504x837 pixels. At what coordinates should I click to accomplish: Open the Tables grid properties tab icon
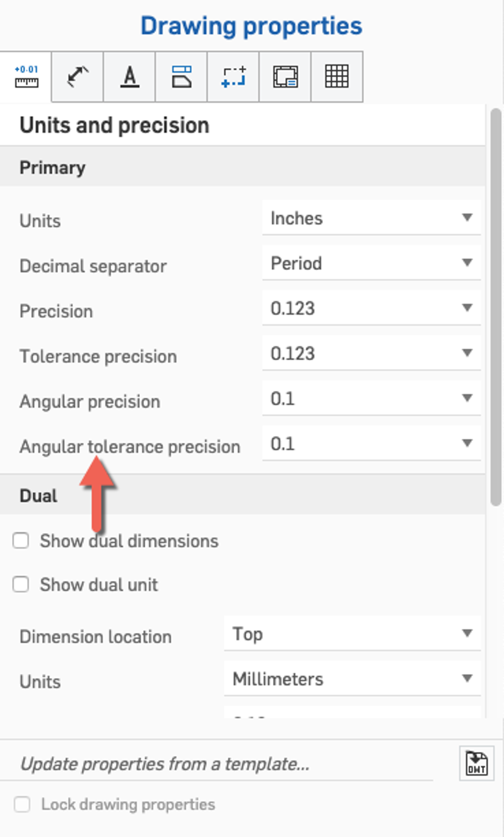[x=337, y=77]
